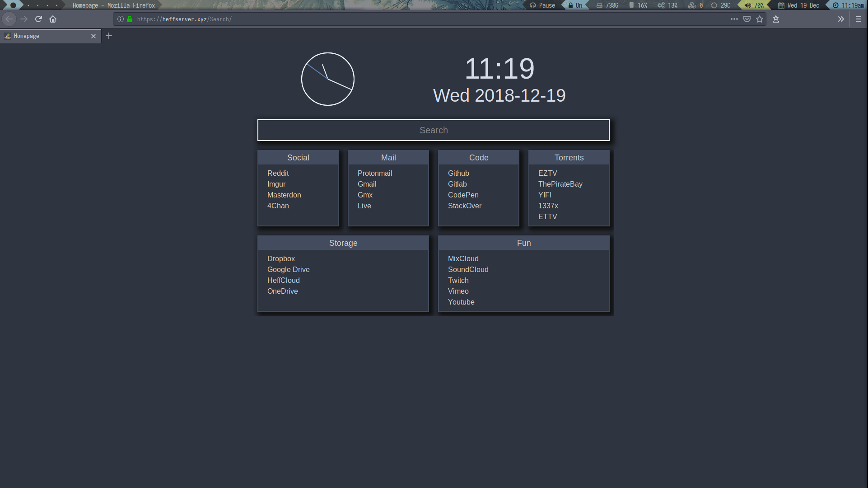Go to Protonmail in Mail section
Viewport: 868px width, 488px height.
tap(374, 173)
